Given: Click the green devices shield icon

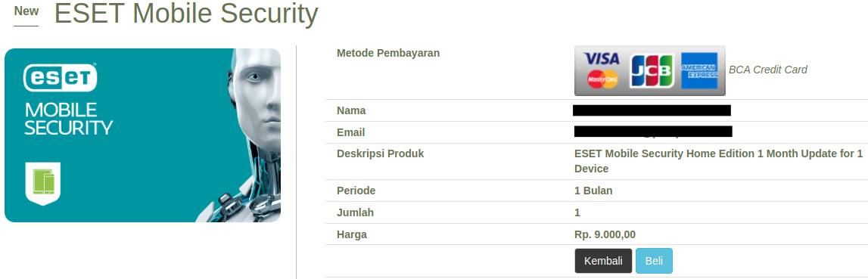Looking at the screenshot, I should [x=43, y=183].
